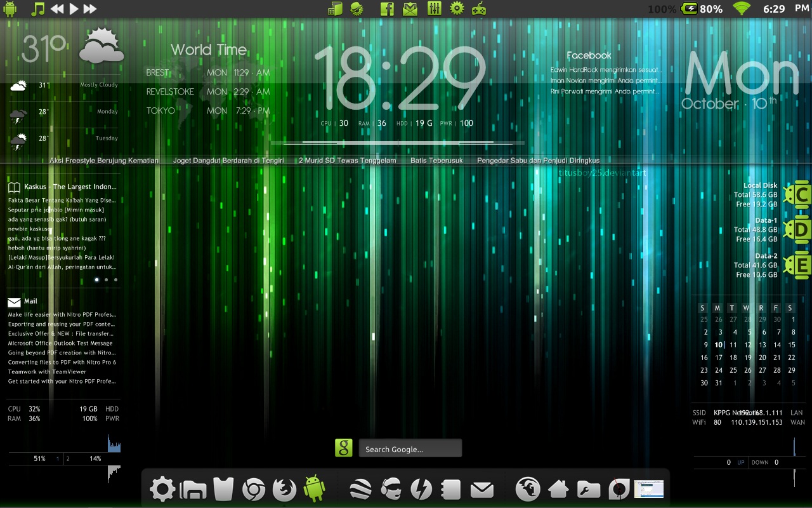Click the green Google g search icon
The height and width of the screenshot is (508, 812).
pos(343,448)
